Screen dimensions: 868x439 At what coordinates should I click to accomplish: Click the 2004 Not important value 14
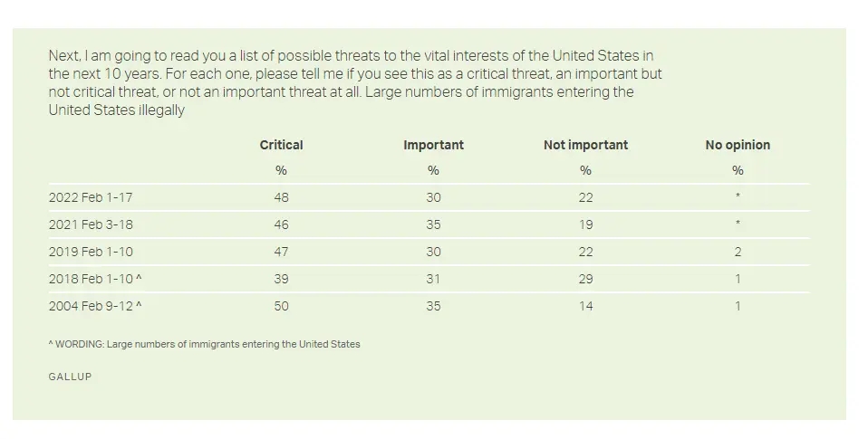click(x=585, y=306)
